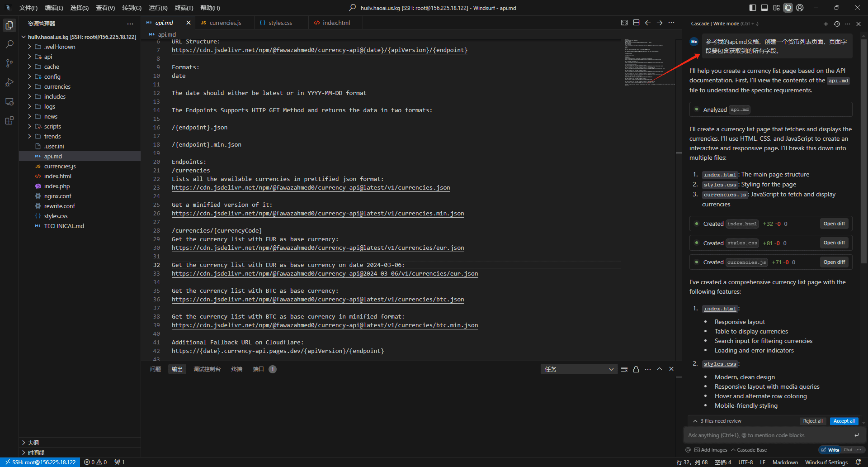Switch Cascade to Chat mode

(848, 450)
